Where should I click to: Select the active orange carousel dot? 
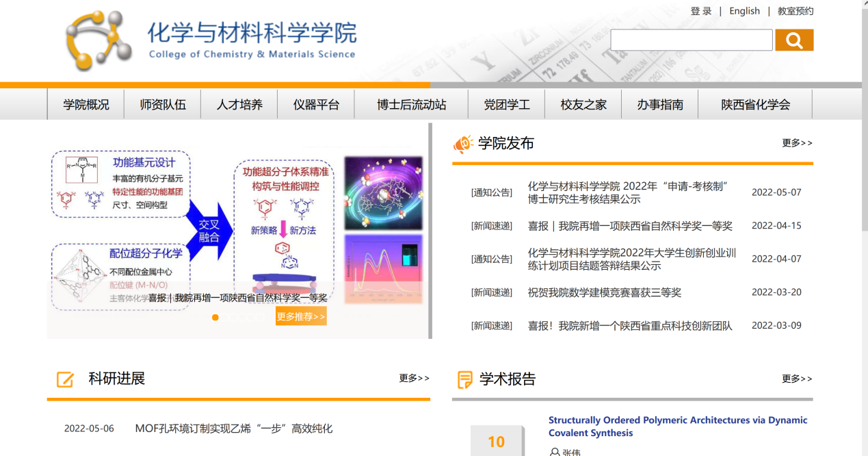(x=215, y=318)
